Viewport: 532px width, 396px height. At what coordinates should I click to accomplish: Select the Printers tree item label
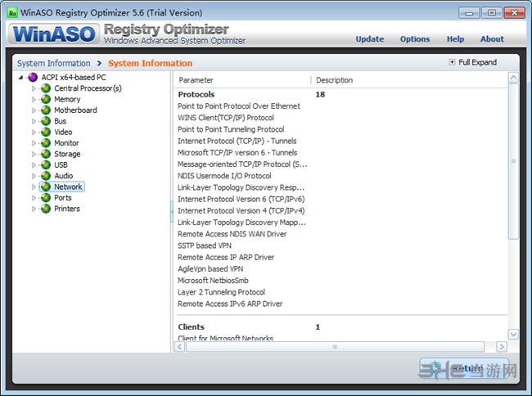(67, 209)
